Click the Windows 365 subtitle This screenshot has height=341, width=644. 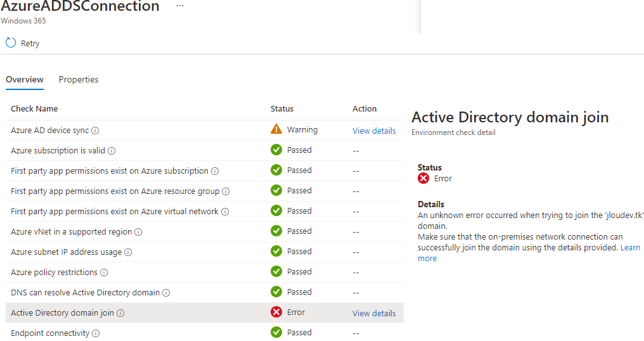point(23,20)
